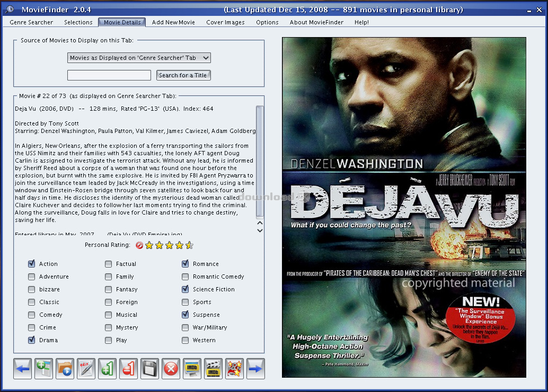Close the MovieFinder window
This screenshot has height=392, width=548.
pos(540,10)
